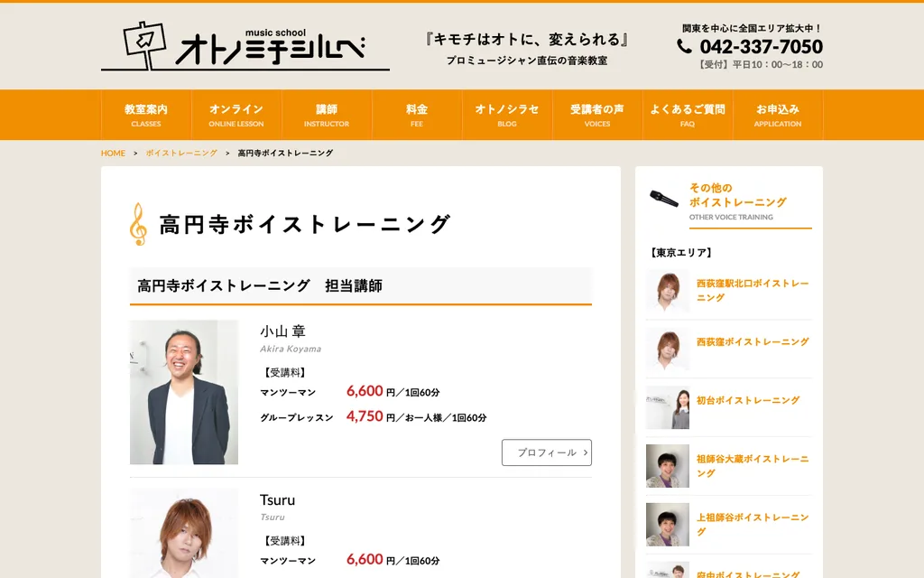Open the 料金 FEE menu item
The width and height of the screenshot is (924, 578).
[417, 115]
